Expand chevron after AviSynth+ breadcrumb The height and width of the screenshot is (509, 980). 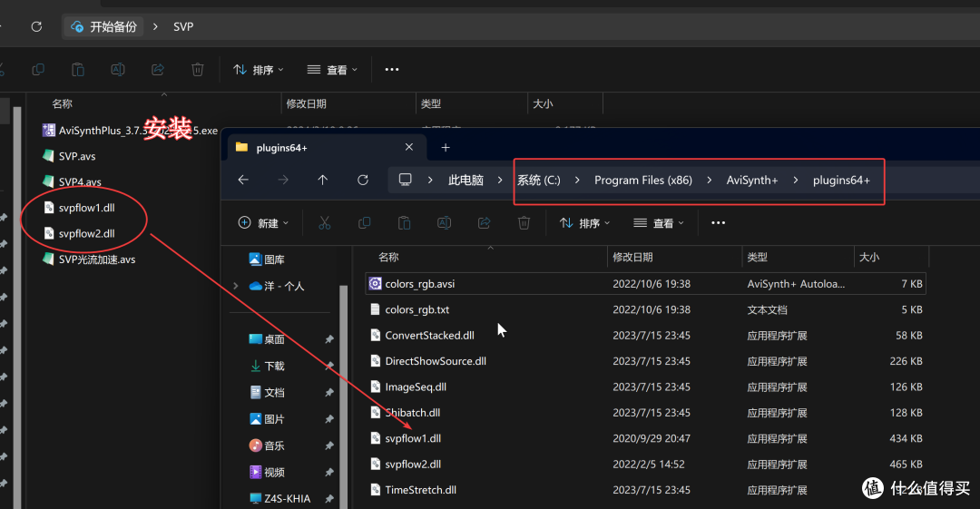click(x=796, y=180)
